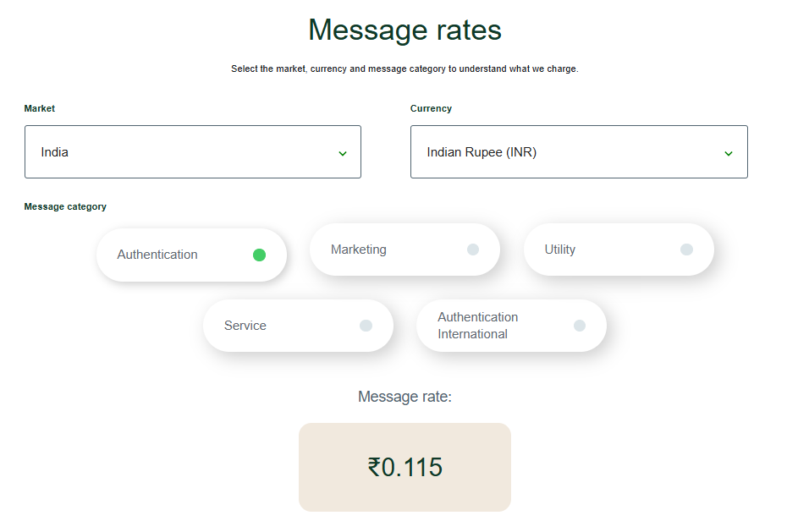Click the Message category section label
The image size is (787, 532).
(x=65, y=206)
